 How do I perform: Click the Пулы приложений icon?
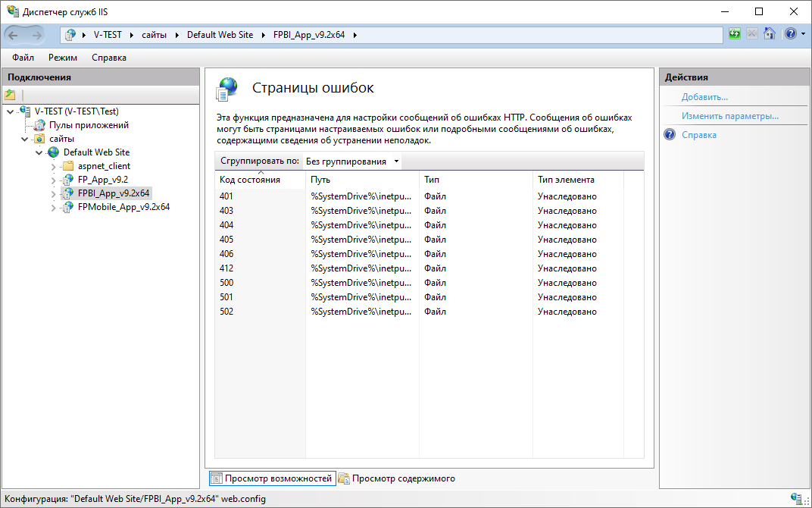click(x=41, y=125)
